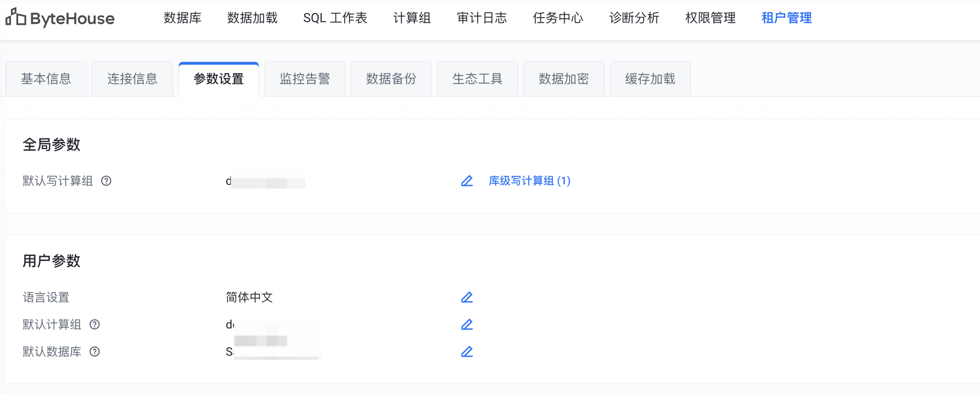This screenshot has width=980, height=394.
Task: Go to 计算组 in navigation
Action: tap(412, 18)
